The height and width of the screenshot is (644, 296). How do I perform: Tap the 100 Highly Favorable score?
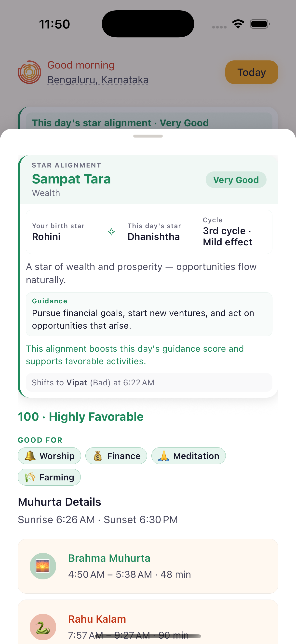[x=81, y=417]
